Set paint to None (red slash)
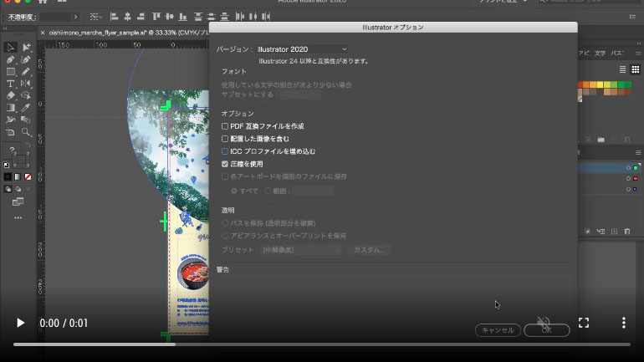 click(28, 177)
